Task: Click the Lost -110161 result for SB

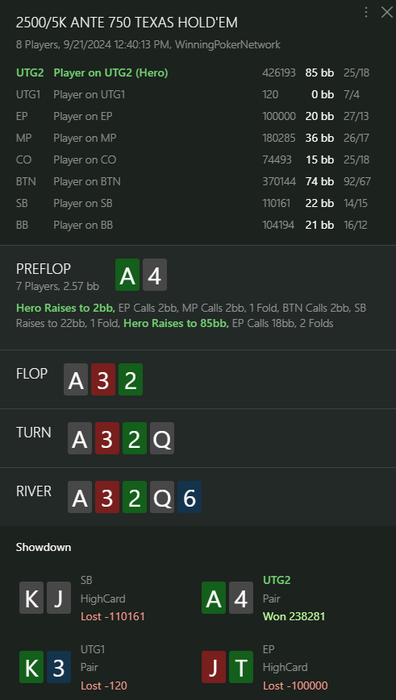Action: [x=113, y=617]
